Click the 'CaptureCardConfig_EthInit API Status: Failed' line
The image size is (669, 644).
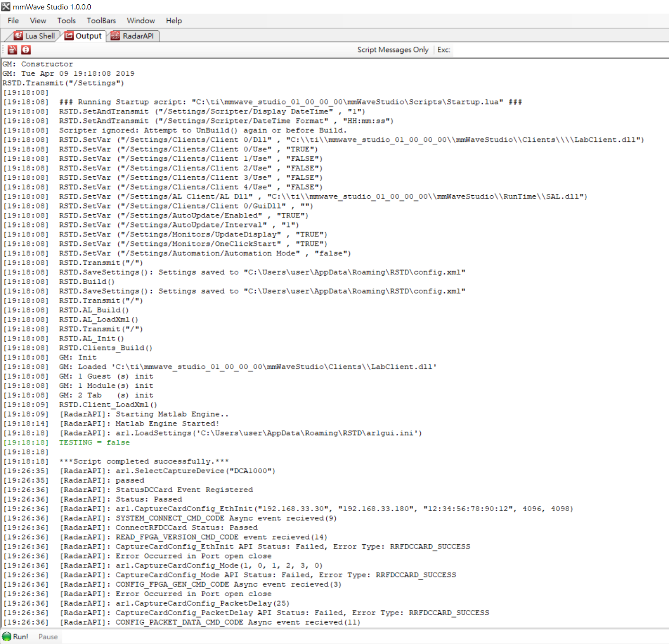tap(236, 546)
